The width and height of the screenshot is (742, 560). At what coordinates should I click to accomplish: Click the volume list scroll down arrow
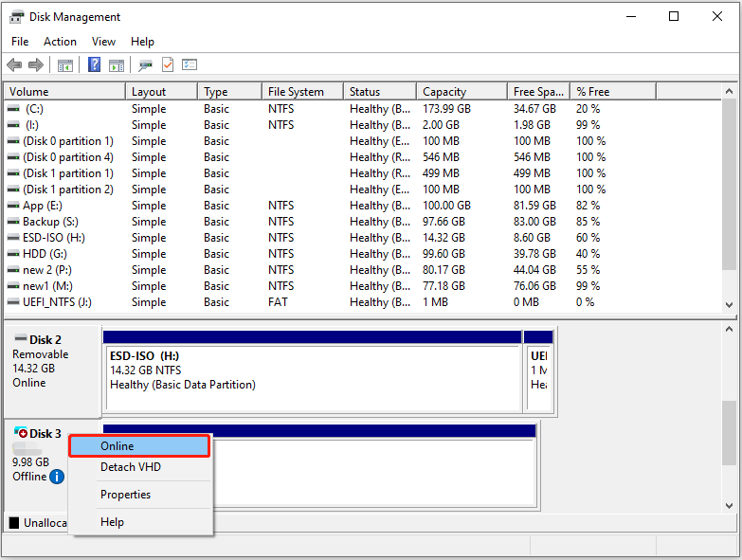coord(730,305)
